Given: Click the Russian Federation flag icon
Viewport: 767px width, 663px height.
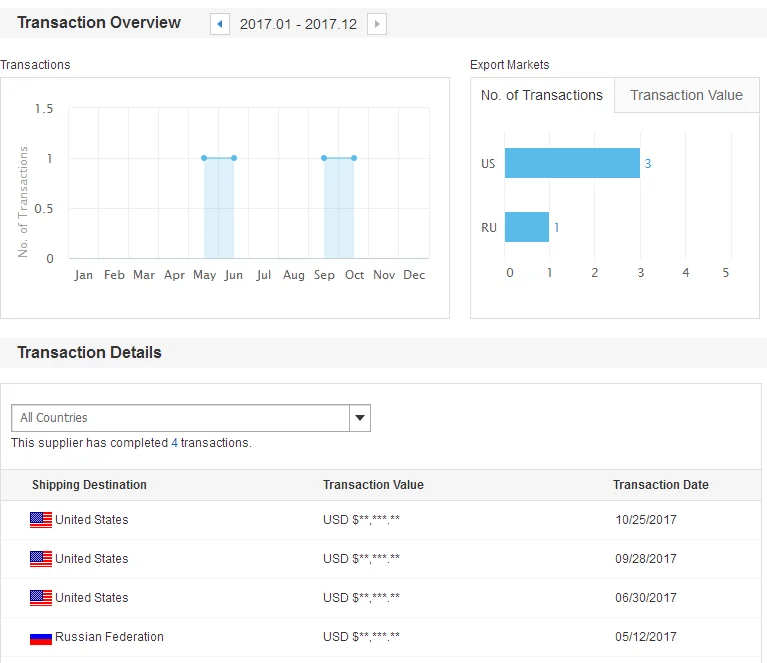Looking at the screenshot, I should [x=41, y=637].
